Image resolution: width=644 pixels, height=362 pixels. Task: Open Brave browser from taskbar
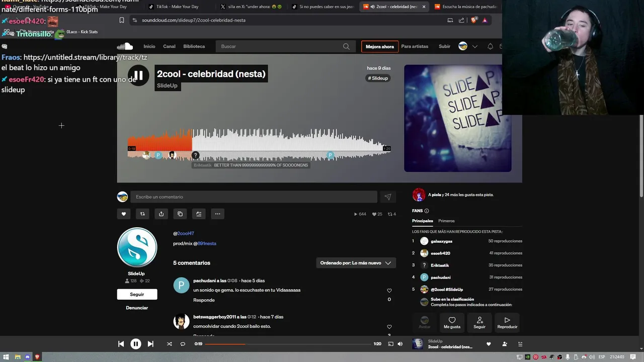pyautogui.click(x=36, y=357)
